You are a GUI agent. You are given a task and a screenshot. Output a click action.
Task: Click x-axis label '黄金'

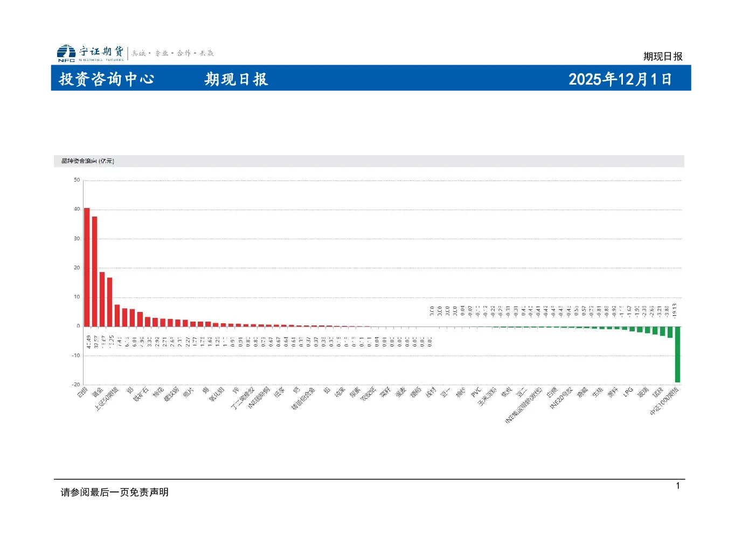pyautogui.click(x=98, y=392)
